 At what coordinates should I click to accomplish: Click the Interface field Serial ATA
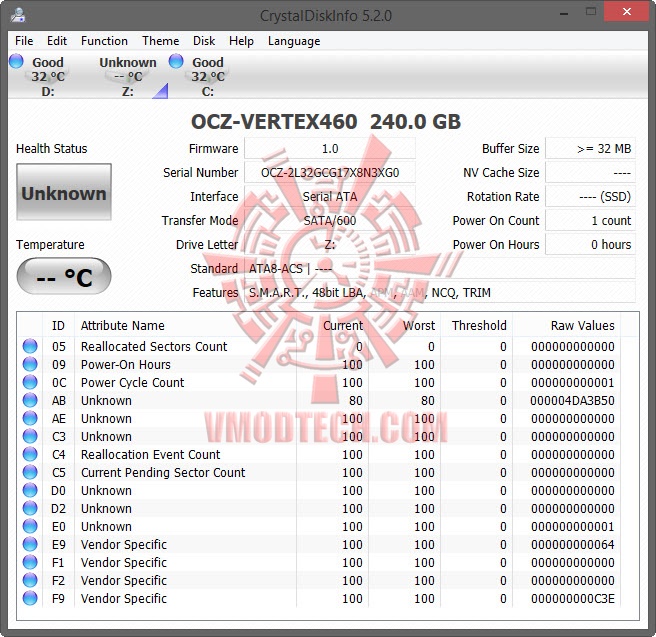tap(330, 197)
